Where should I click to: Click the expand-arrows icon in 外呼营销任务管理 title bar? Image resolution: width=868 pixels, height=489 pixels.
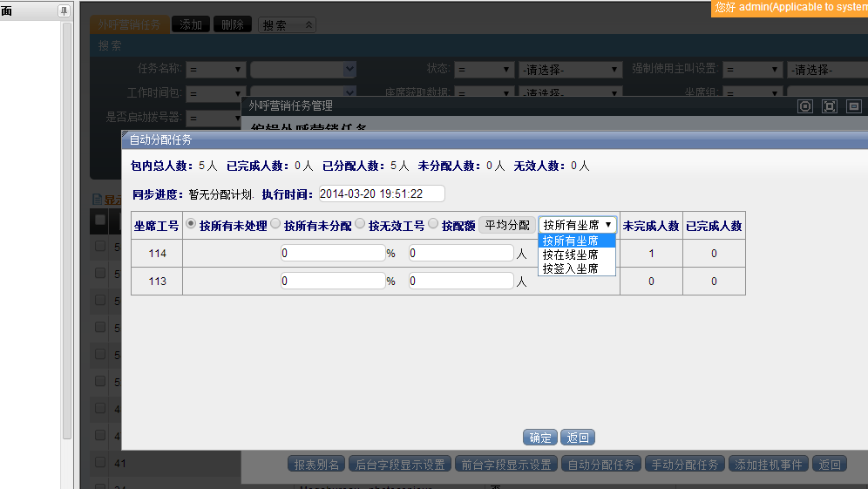[830, 106]
